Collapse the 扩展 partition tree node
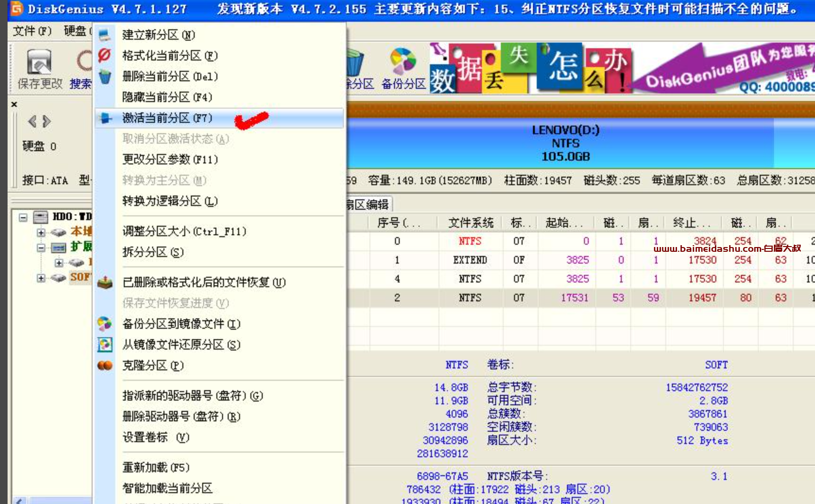This screenshot has width=815, height=504. [41, 248]
